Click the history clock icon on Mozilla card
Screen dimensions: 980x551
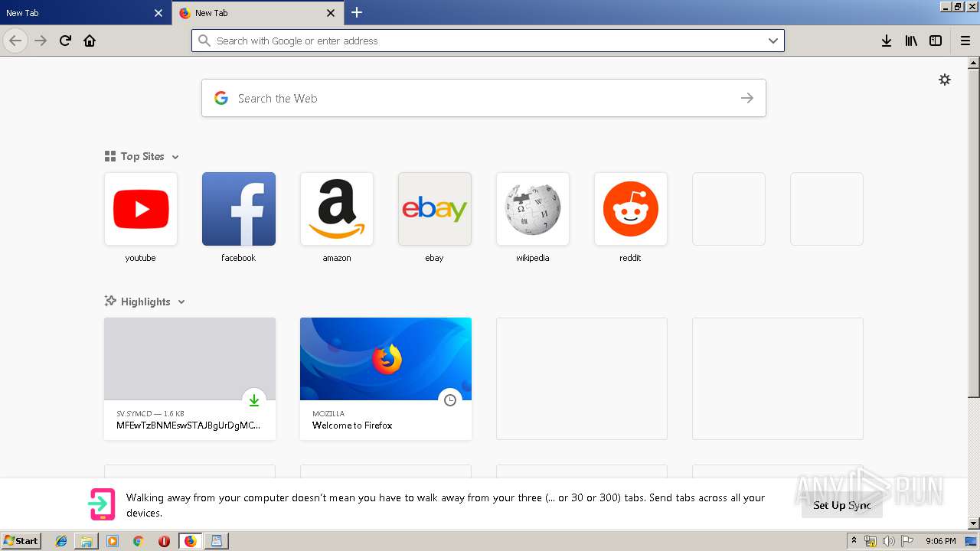click(450, 400)
